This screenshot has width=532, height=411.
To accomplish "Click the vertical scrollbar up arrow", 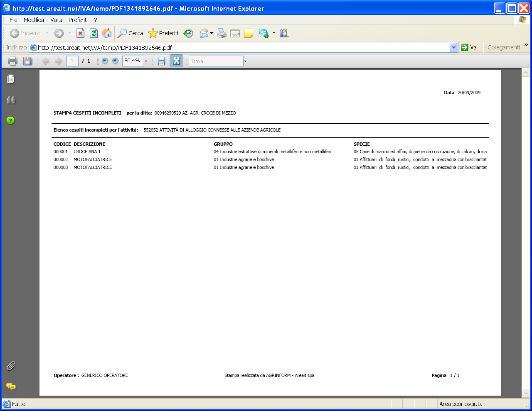I will (x=526, y=73).
